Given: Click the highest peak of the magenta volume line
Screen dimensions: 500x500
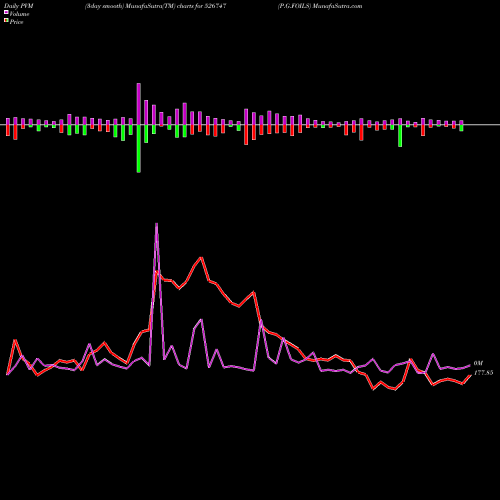Looking at the screenshot, I should coord(157,224).
